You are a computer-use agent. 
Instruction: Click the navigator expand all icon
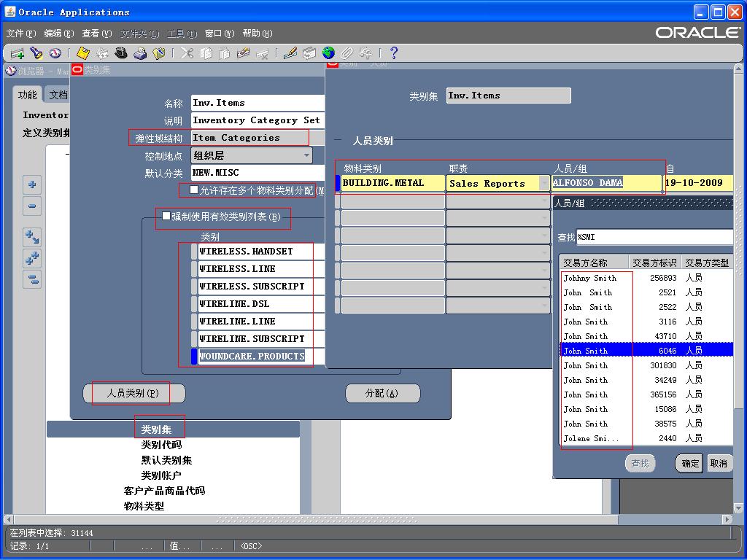click(x=32, y=257)
